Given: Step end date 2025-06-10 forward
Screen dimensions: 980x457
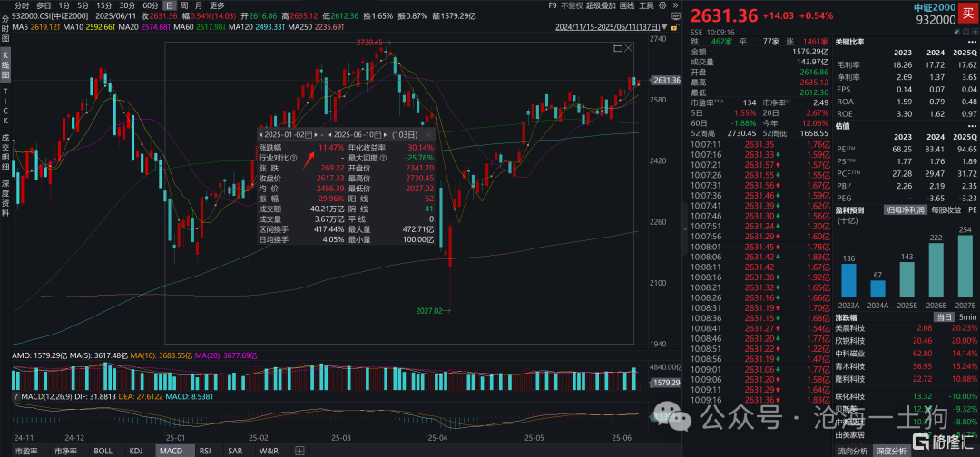Looking at the screenshot, I should 385,134.
